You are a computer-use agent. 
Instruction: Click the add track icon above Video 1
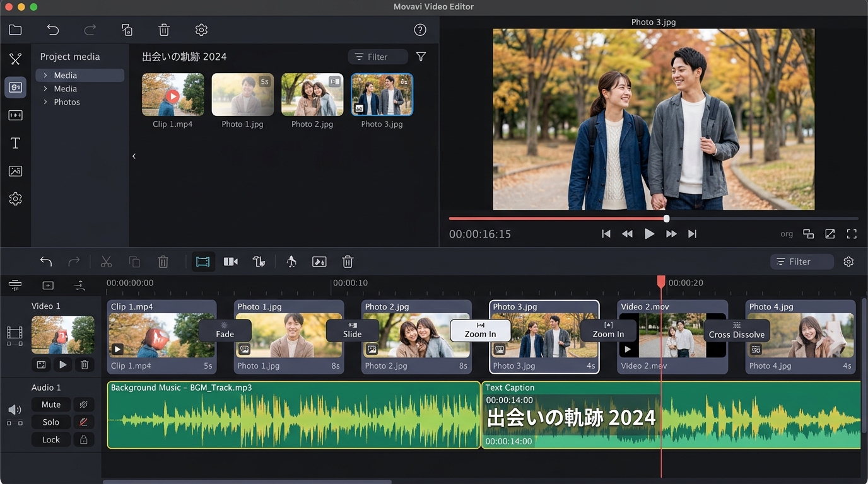[x=48, y=285]
